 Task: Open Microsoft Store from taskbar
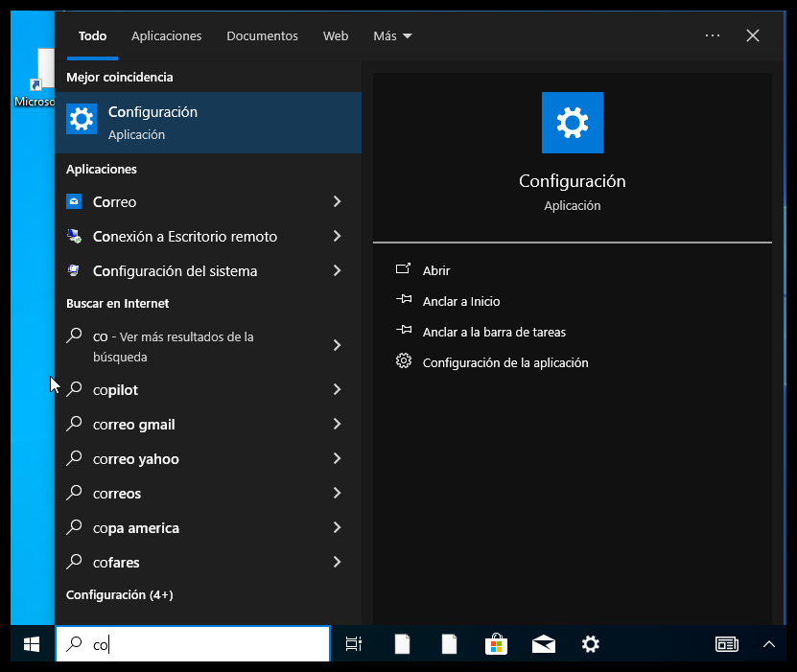[x=496, y=644]
